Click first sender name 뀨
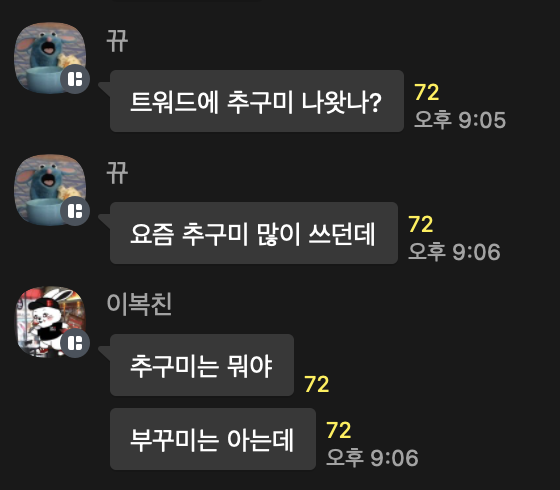This screenshot has width=560, height=490. [x=117, y=41]
